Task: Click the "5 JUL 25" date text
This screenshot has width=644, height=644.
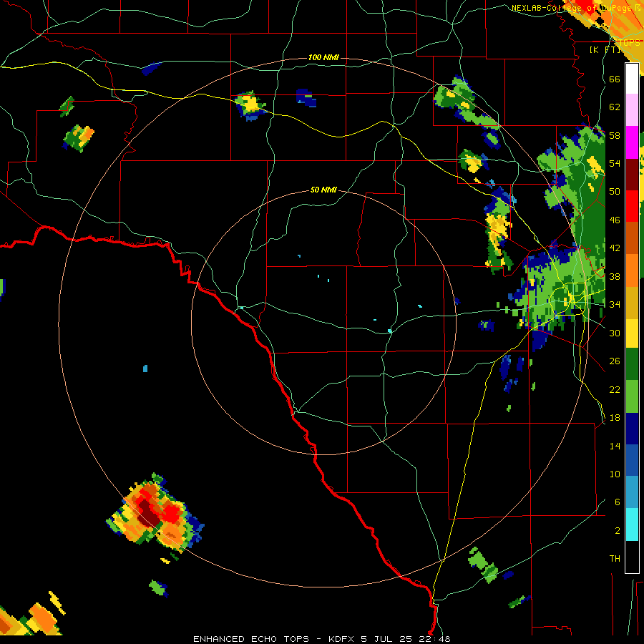Action: click(x=387, y=639)
